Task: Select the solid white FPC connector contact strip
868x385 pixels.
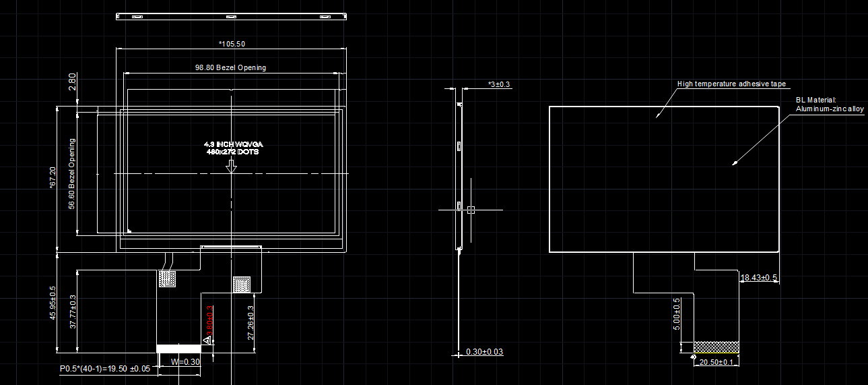Action: coord(178,349)
